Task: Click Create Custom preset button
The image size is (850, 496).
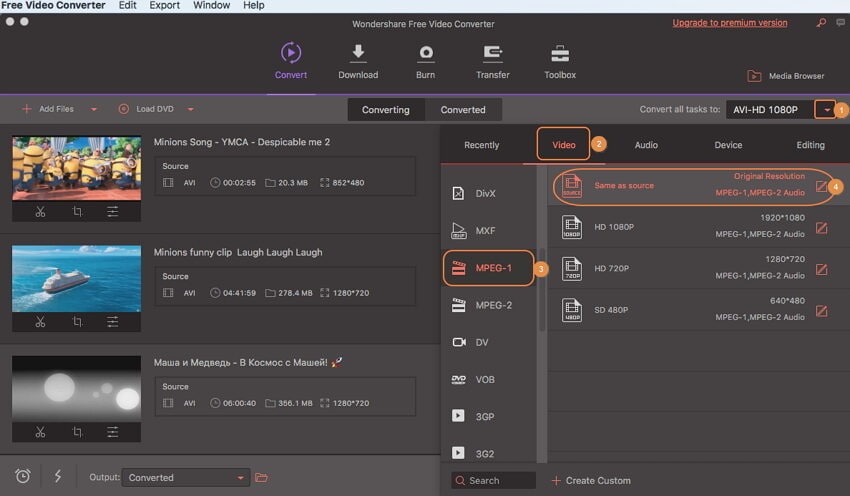Action: tap(591, 480)
